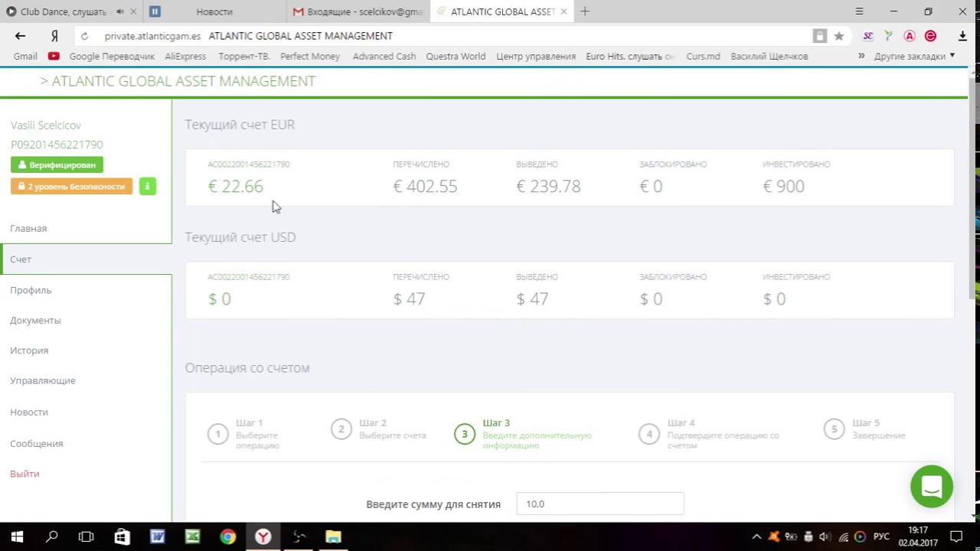The image size is (980, 551).
Task: Open the green chat support widget
Action: (x=932, y=486)
